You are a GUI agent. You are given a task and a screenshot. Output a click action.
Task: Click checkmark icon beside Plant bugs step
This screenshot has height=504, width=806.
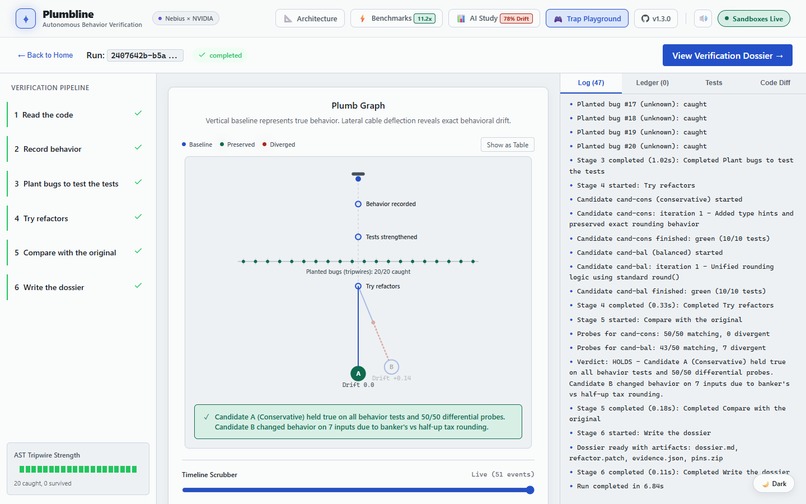pyautogui.click(x=138, y=182)
